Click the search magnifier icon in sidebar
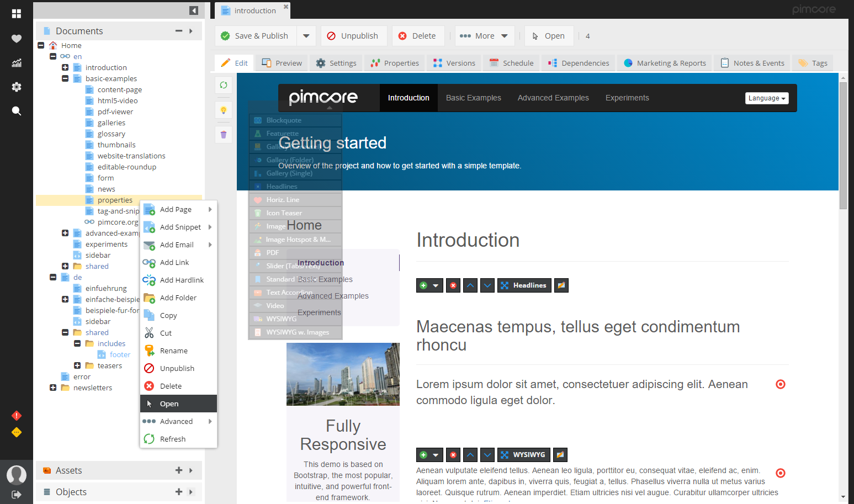Screen dimensions: 854x504 (x=17, y=111)
